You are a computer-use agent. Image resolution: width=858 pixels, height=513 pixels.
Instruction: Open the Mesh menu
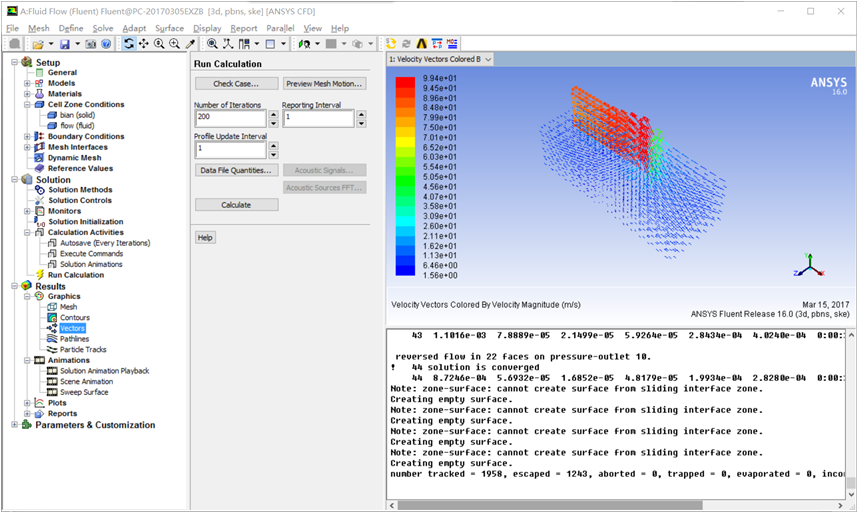click(x=39, y=28)
